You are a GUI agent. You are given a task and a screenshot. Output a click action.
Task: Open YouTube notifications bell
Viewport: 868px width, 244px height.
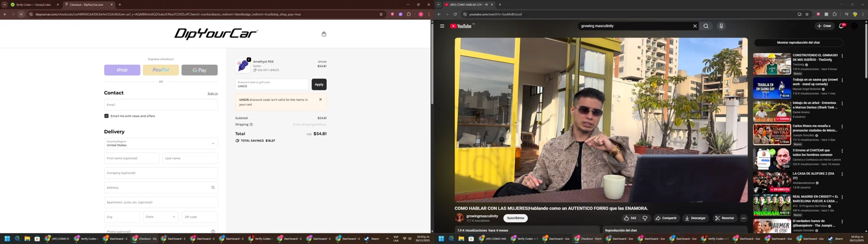tap(841, 26)
